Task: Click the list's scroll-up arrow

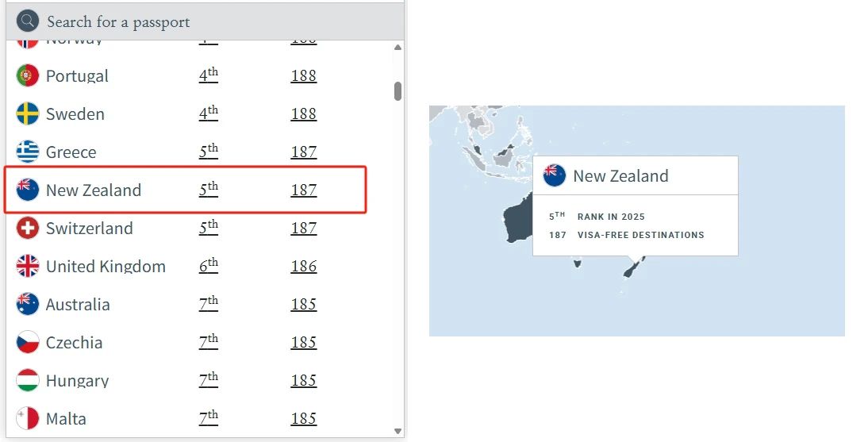Action: (398, 48)
